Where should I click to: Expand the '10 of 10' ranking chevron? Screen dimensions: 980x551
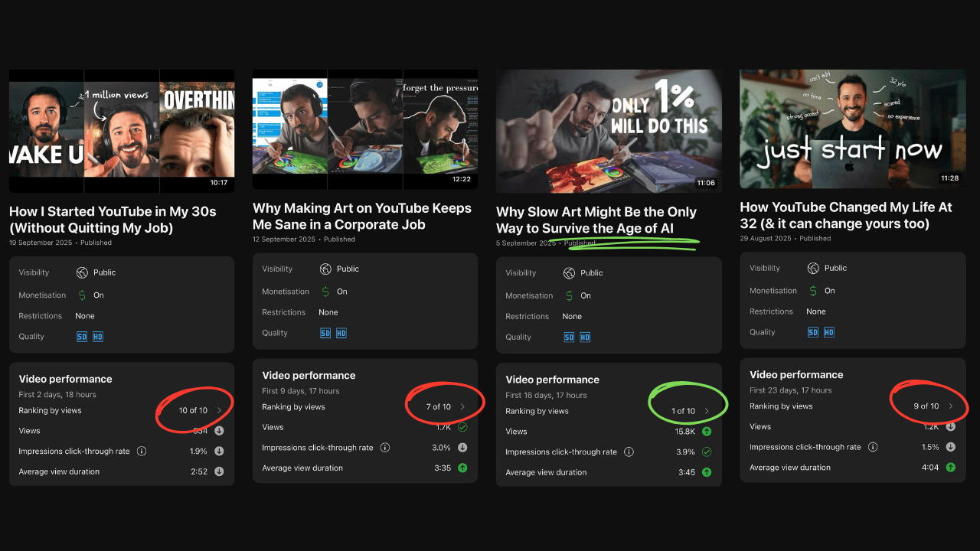pyautogui.click(x=219, y=411)
